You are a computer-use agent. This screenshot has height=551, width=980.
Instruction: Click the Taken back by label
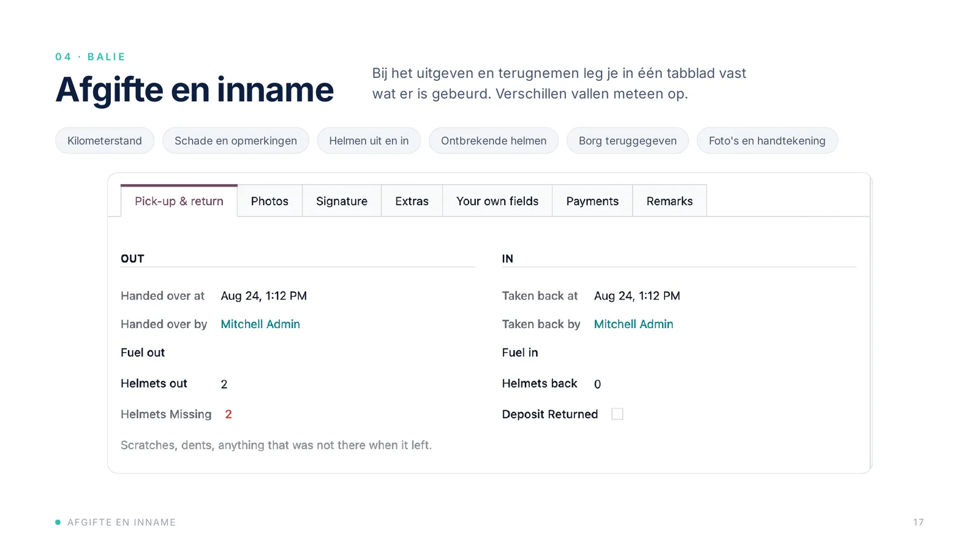[x=541, y=324]
